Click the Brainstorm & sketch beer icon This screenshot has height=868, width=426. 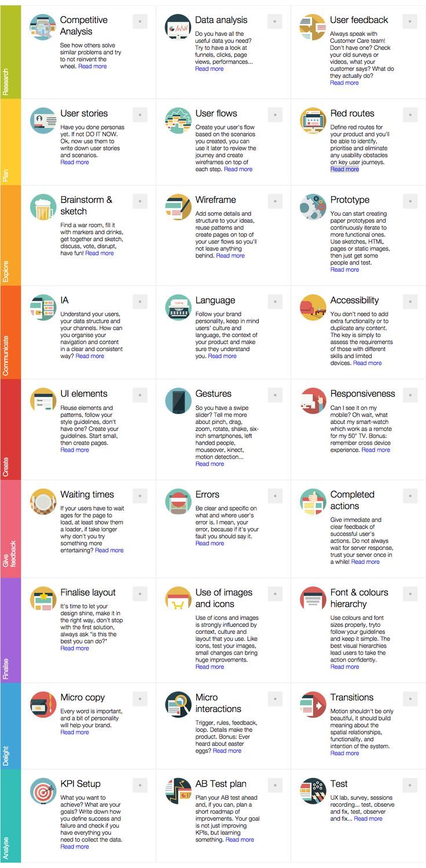(x=43, y=207)
